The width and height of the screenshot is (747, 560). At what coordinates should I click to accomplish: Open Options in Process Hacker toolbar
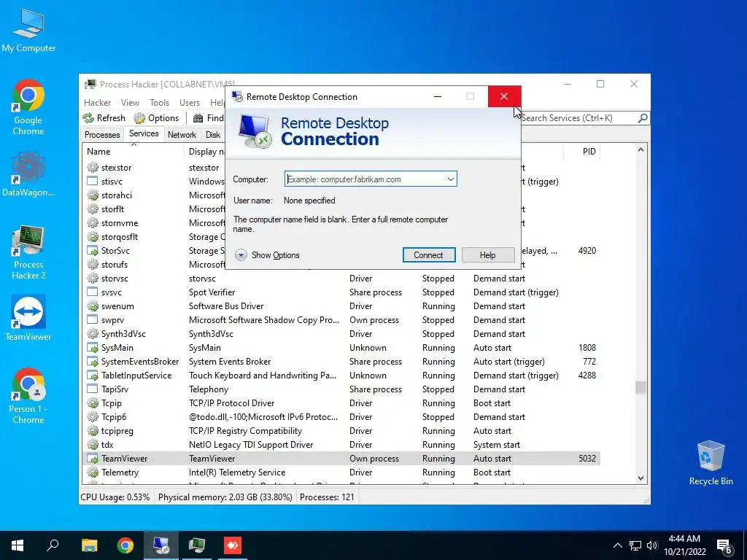coord(156,118)
